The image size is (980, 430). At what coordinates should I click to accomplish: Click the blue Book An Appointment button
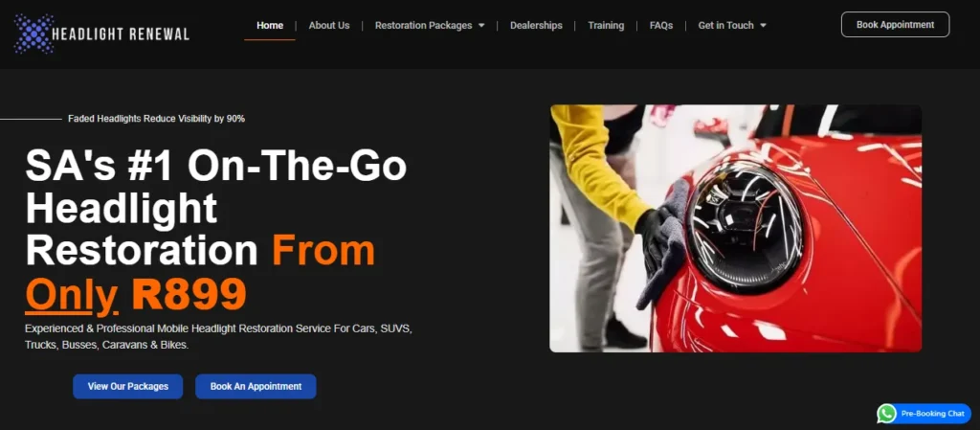pos(256,386)
